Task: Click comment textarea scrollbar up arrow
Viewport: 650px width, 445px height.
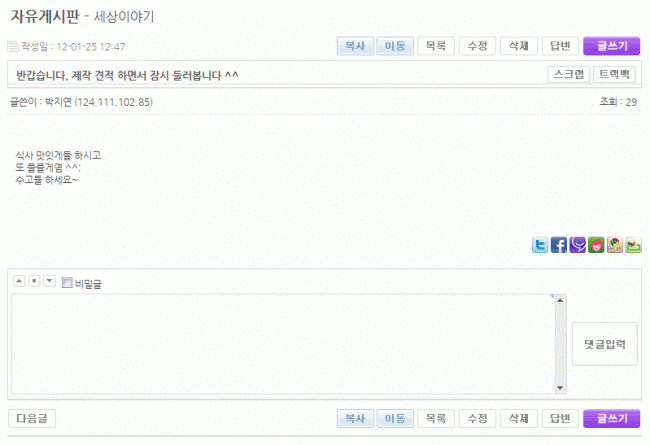Action: click(x=560, y=300)
